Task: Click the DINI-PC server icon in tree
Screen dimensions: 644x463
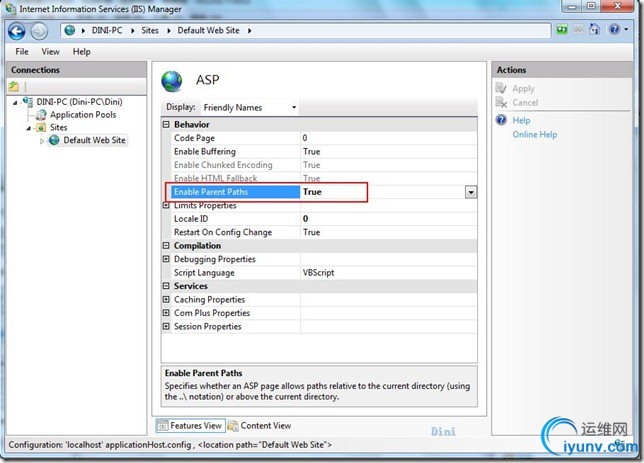Action: pos(28,101)
